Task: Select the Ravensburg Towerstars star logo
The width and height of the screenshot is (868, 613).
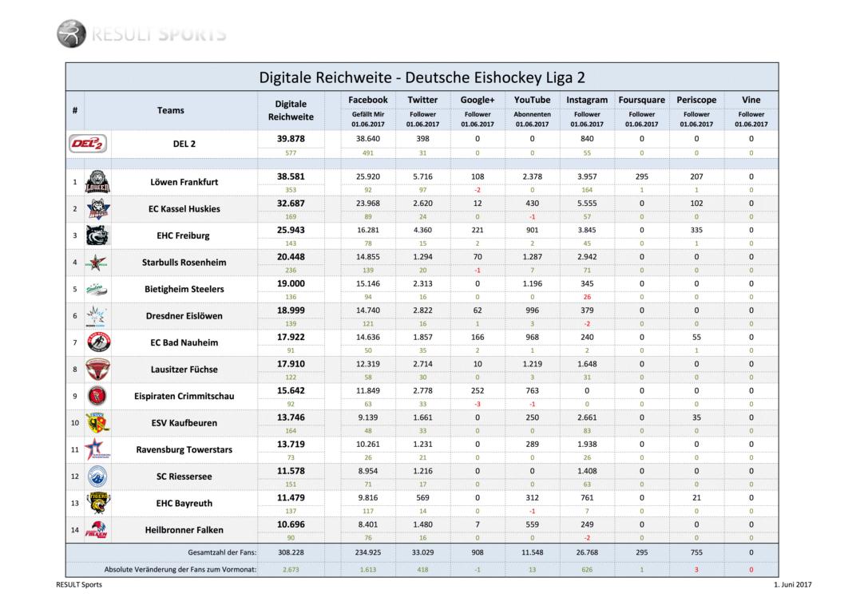Action: [x=97, y=449]
